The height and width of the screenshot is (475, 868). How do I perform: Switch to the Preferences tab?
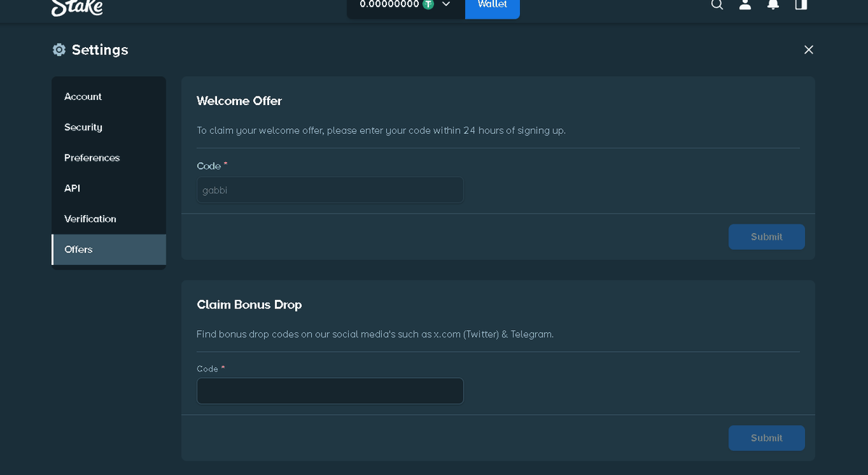[109, 158]
